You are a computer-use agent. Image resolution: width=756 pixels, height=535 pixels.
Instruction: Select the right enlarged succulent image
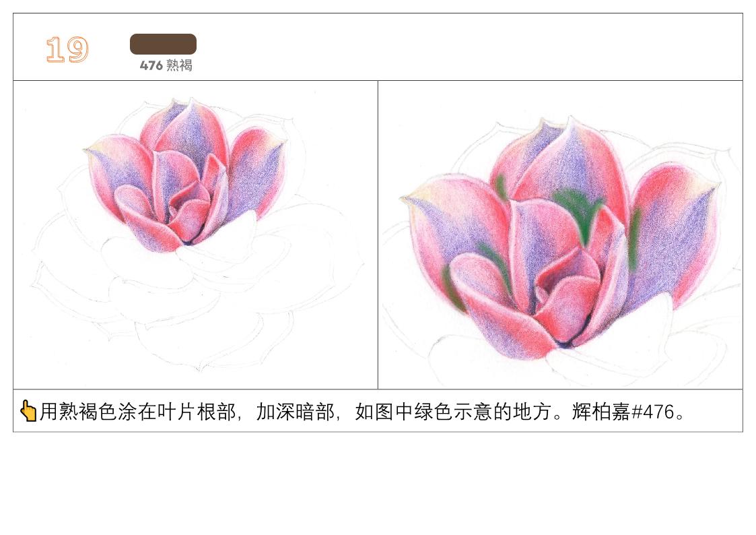(x=560, y=235)
